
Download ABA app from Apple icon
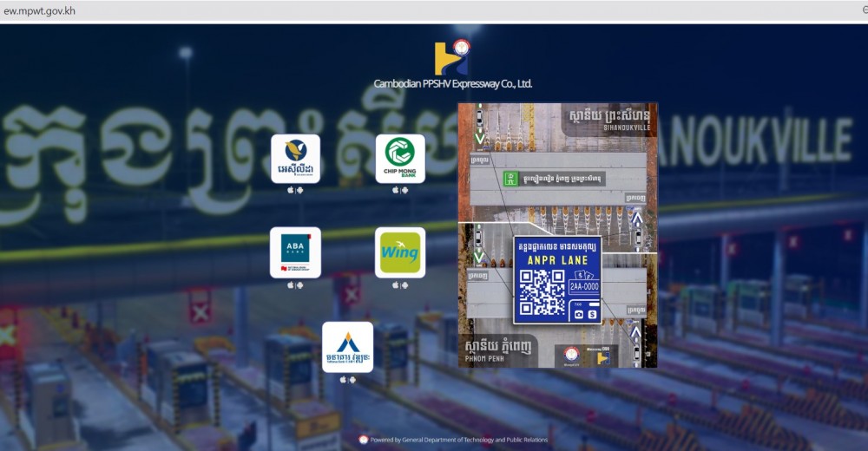(x=290, y=285)
